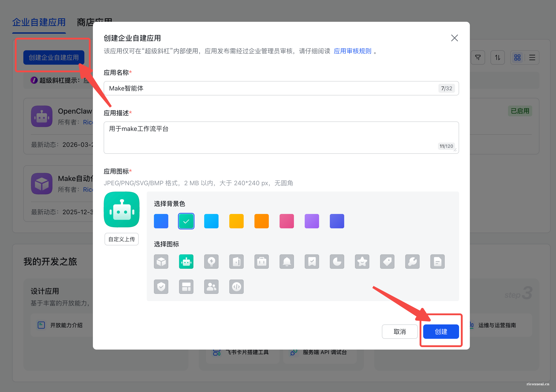This screenshot has height=392, width=556.
Task: Select the lightbulb icon in icon picker
Action: coord(211,262)
